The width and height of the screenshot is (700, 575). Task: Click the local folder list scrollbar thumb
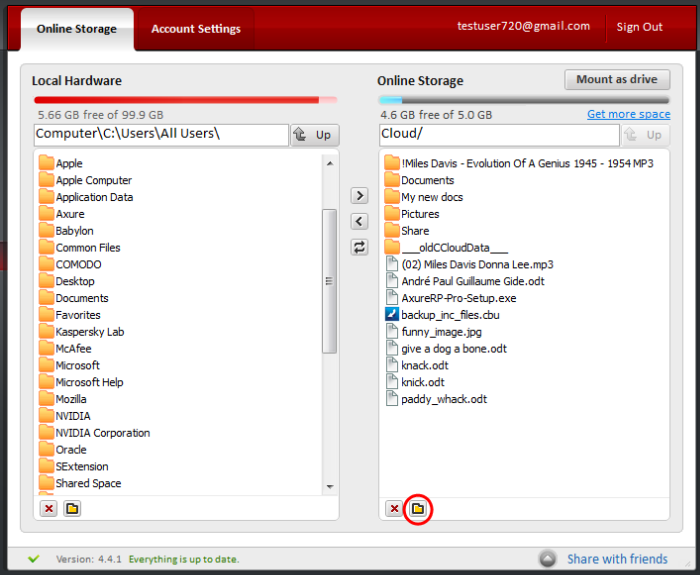click(x=329, y=281)
